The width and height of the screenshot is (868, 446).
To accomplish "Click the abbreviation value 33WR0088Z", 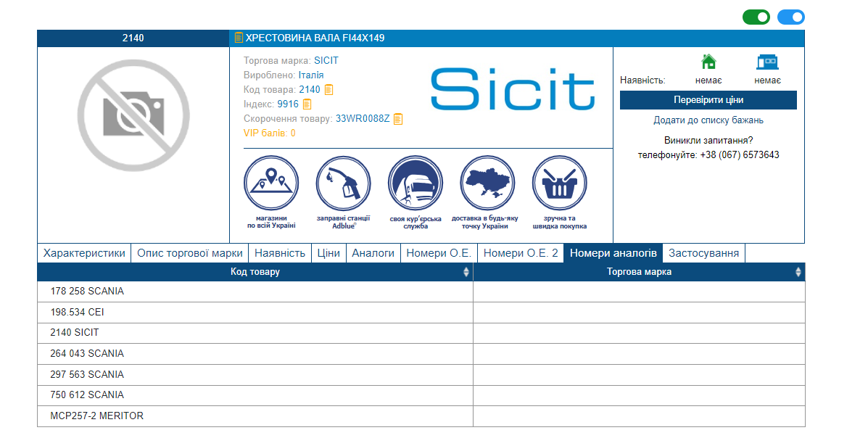I will [x=363, y=119].
